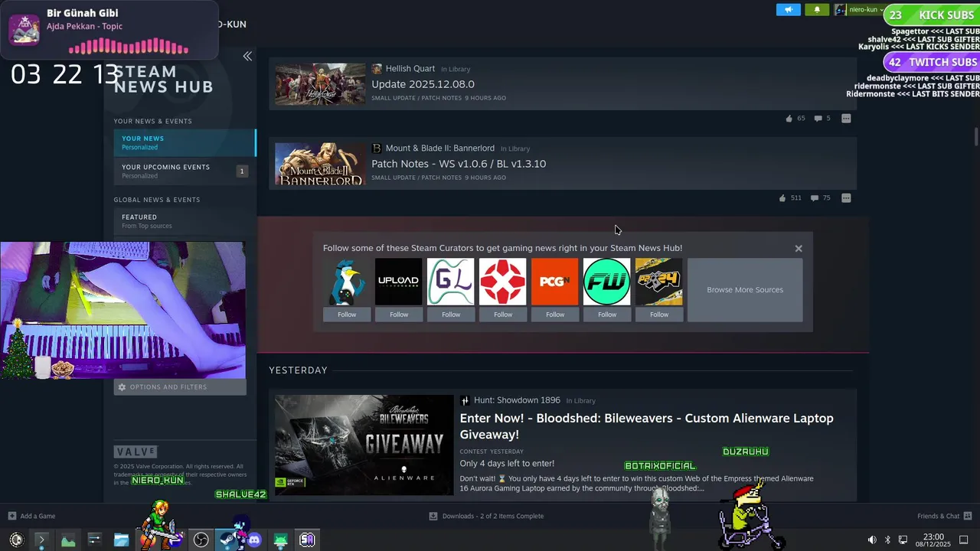Open system monitor graph taskbar icon
980x551 pixels.
click(x=68, y=540)
